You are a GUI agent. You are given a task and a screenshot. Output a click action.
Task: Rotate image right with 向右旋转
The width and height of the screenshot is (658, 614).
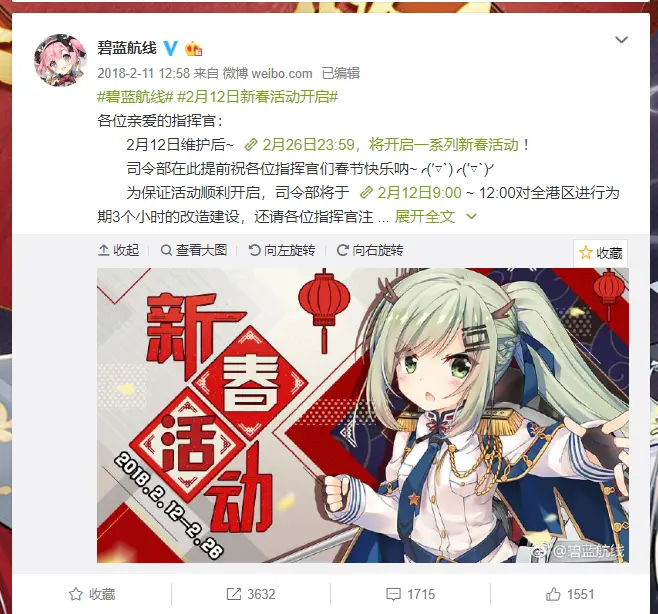[x=370, y=250]
